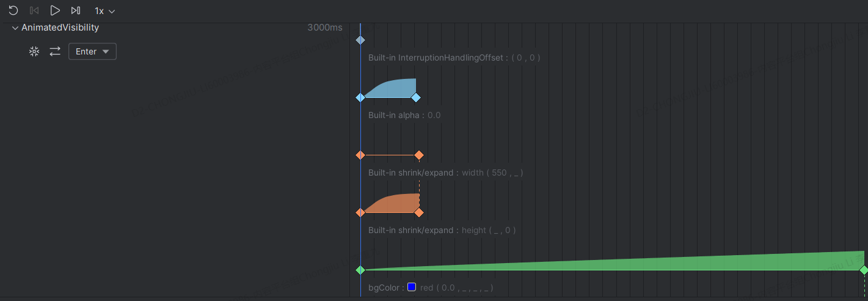The height and width of the screenshot is (301, 868).
Task: Select the bgColor end keyframe diamond
Action: 864,270
